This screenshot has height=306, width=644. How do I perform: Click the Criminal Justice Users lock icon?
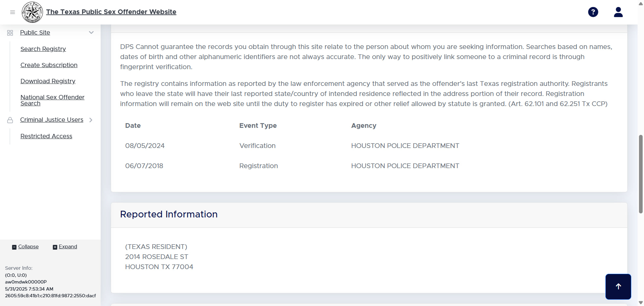(x=10, y=120)
